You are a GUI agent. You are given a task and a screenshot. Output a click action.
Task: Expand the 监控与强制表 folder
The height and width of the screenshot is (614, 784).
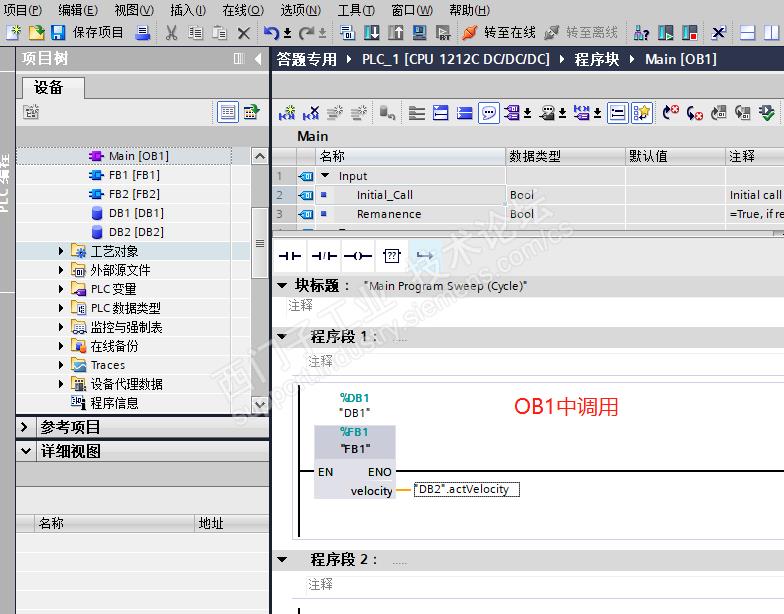pyautogui.click(x=60, y=327)
